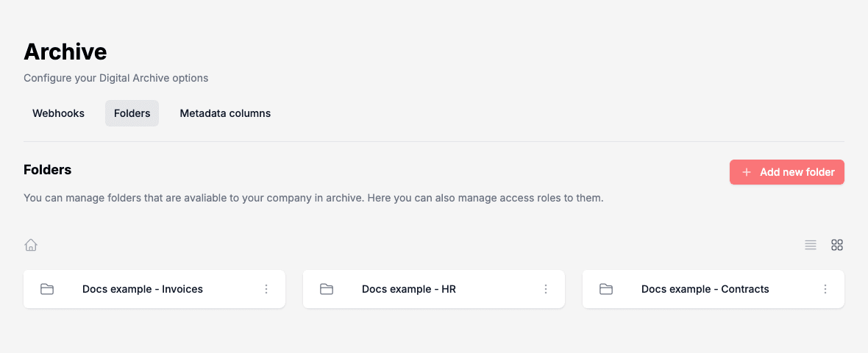
Task: Open options menu for Docs example - Contracts
Action: (825, 289)
